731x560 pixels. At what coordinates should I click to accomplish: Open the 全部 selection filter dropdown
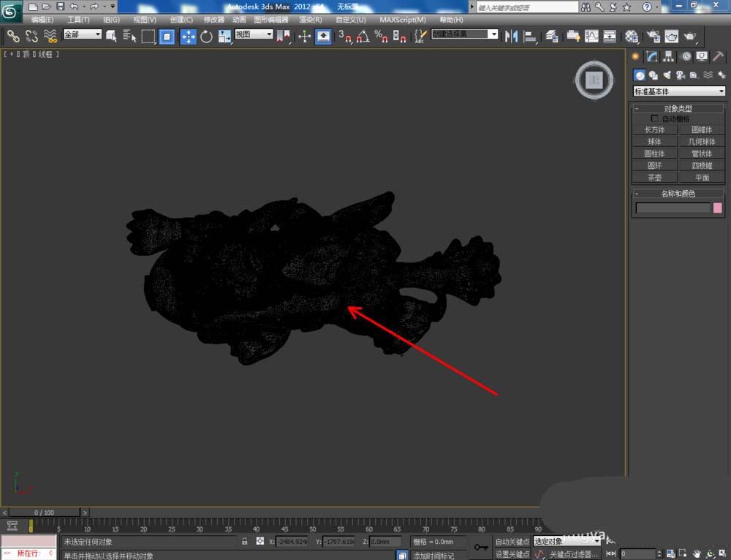tap(82, 34)
